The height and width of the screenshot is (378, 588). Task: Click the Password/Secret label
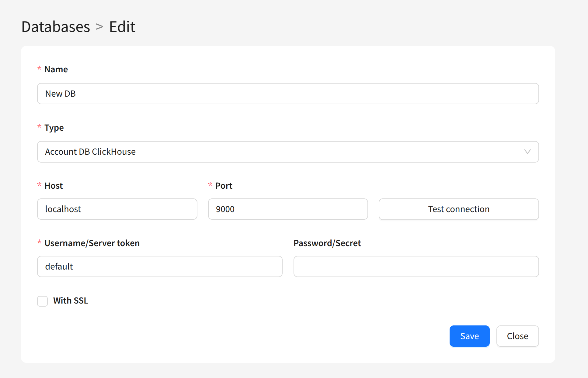click(x=327, y=243)
